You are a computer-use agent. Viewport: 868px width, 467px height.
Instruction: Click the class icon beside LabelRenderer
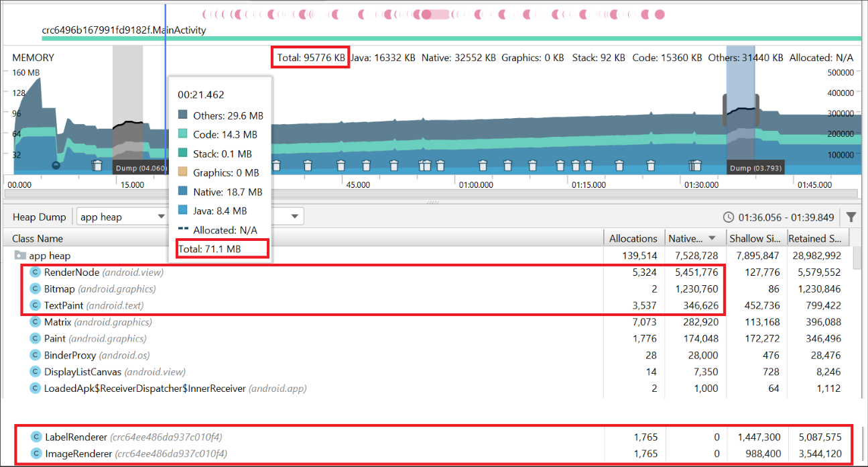tap(35, 437)
